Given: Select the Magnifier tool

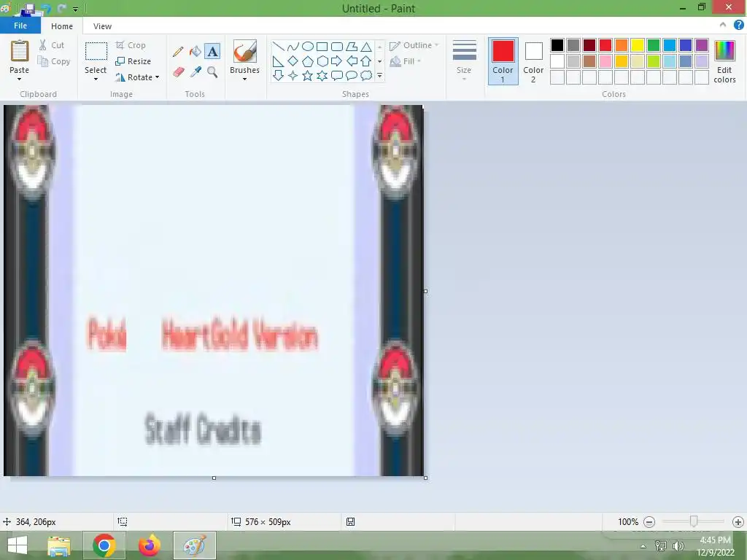Looking at the screenshot, I should coord(212,72).
